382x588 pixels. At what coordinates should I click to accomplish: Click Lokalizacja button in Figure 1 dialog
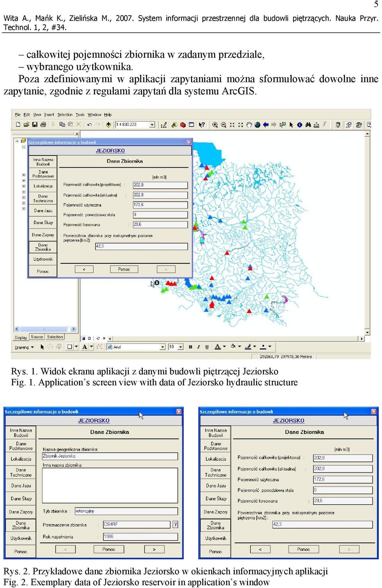(43, 186)
